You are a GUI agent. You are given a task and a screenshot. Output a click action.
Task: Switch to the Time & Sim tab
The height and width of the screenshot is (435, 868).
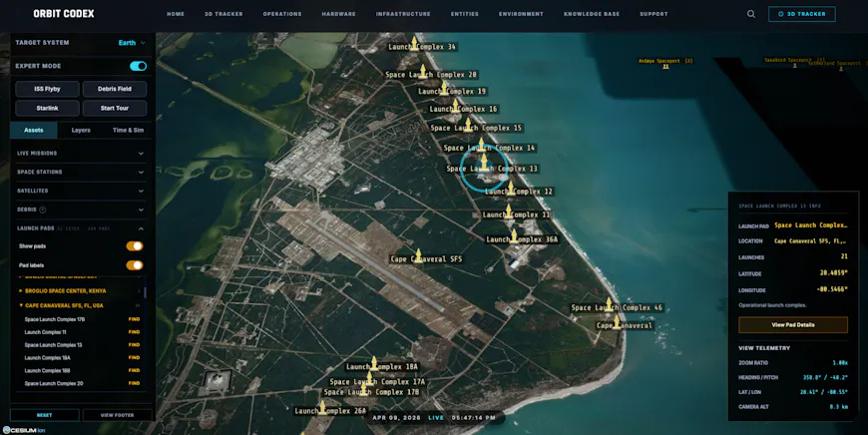128,130
